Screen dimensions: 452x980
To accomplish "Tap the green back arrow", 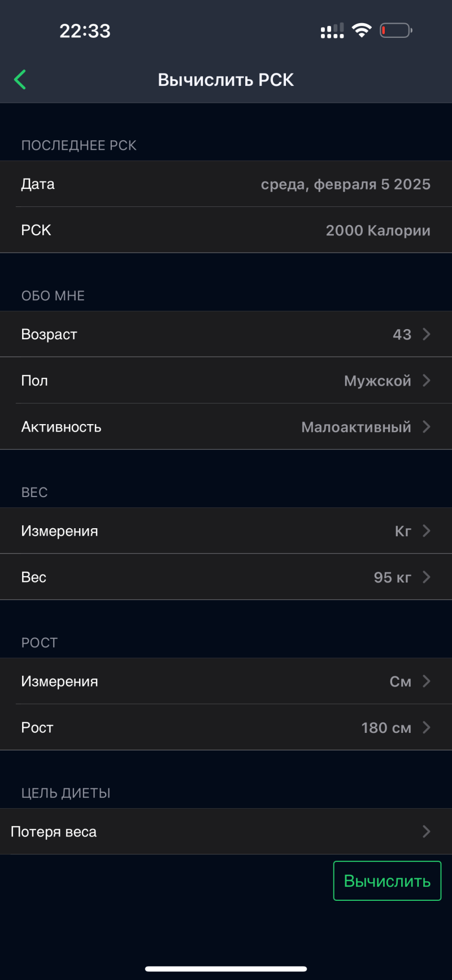I will [20, 80].
